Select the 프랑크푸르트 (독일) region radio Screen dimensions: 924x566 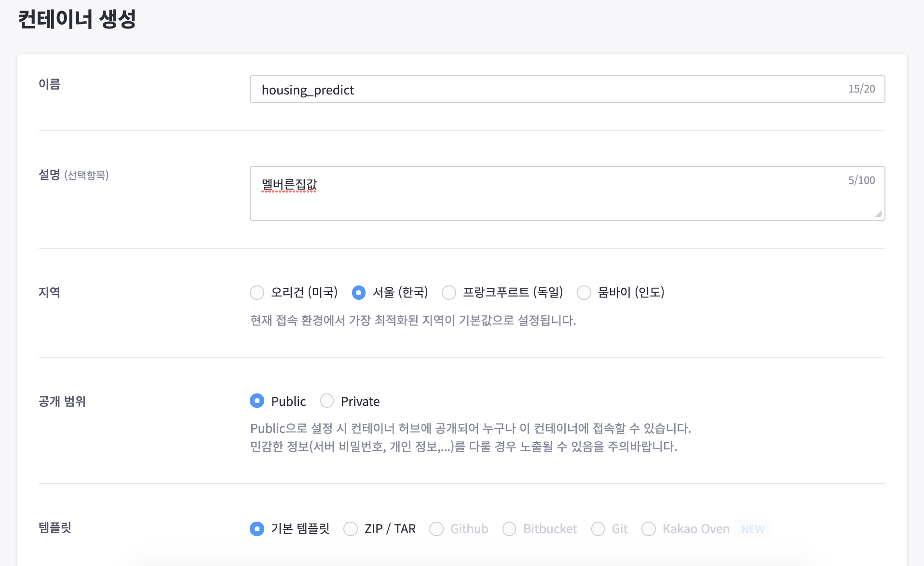coord(449,293)
